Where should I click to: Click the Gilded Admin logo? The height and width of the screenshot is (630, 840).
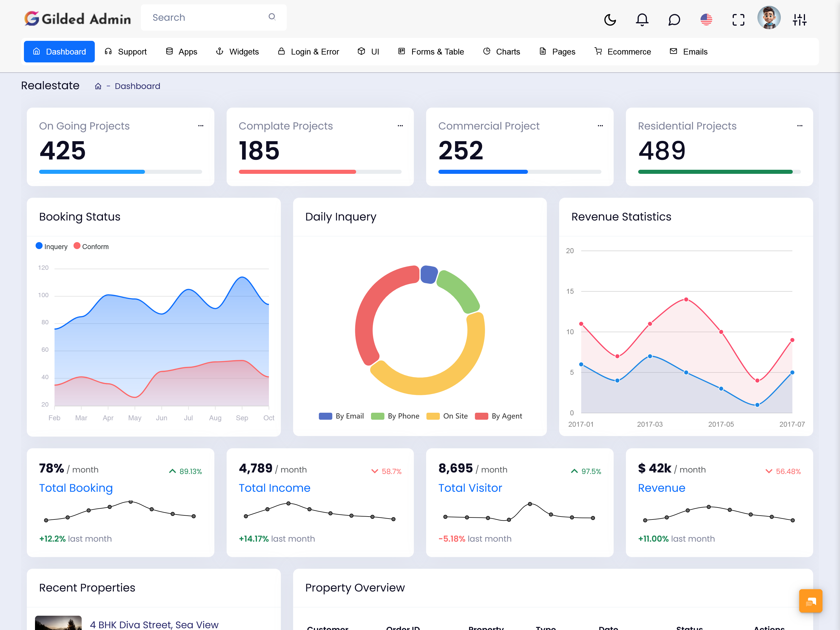pos(78,18)
